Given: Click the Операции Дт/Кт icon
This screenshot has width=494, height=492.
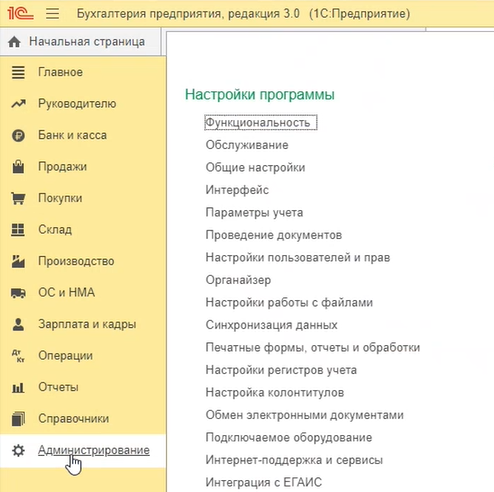Looking at the screenshot, I should coord(18,356).
